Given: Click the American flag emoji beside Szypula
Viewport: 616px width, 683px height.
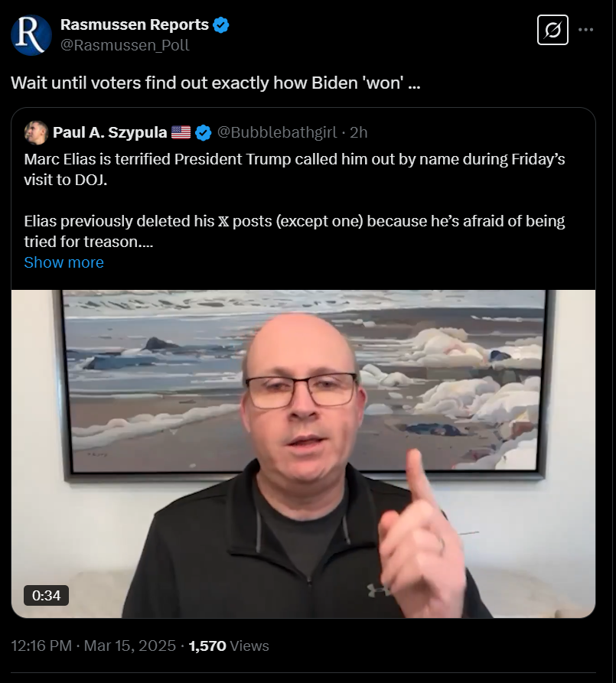Looking at the screenshot, I should (x=181, y=132).
